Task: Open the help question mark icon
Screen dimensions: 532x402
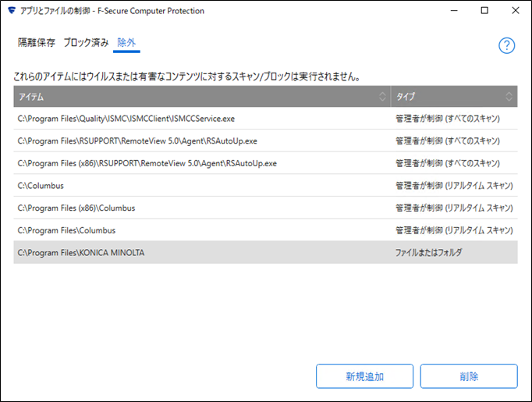Action: coord(506,45)
